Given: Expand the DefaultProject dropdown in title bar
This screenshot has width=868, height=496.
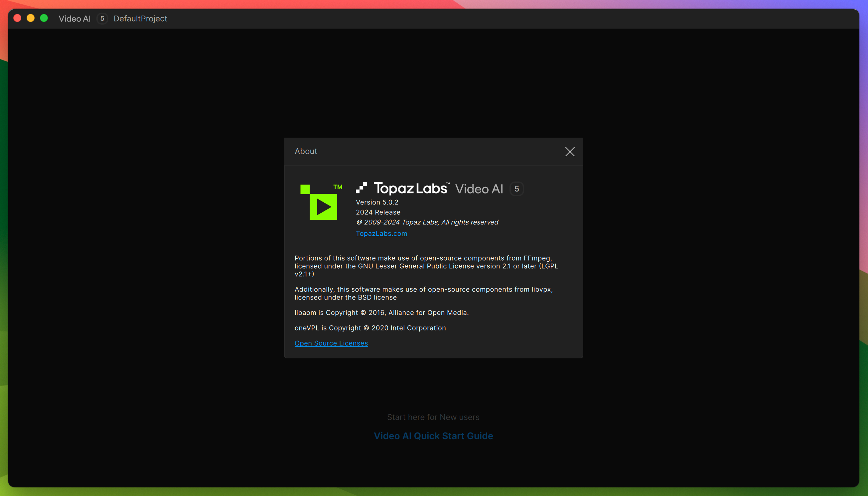Looking at the screenshot, I should coord(140,19).
